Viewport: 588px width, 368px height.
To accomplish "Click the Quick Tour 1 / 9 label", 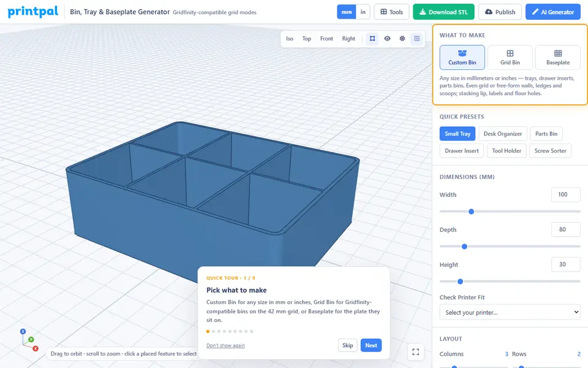I will (231, 278).
